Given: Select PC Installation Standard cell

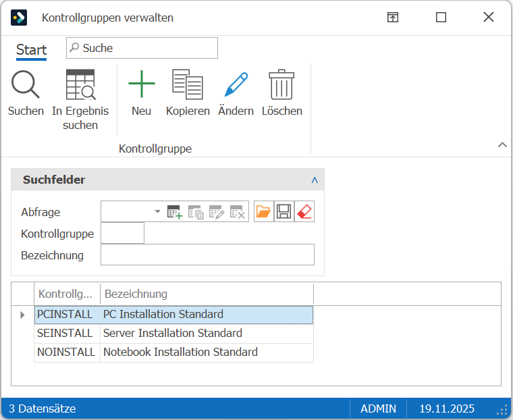Looking at the screenshot, I should pyautogui.click(x=207, y=315).
